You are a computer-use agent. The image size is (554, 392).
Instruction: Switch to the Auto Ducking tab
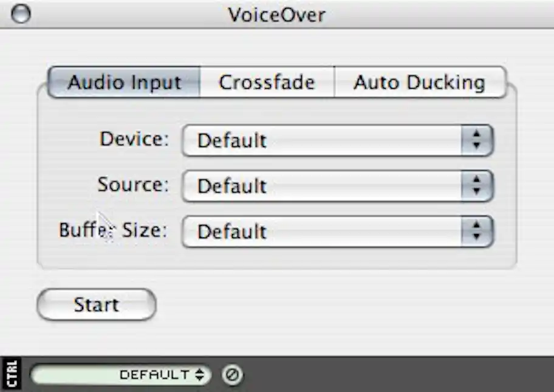point(419,82)
